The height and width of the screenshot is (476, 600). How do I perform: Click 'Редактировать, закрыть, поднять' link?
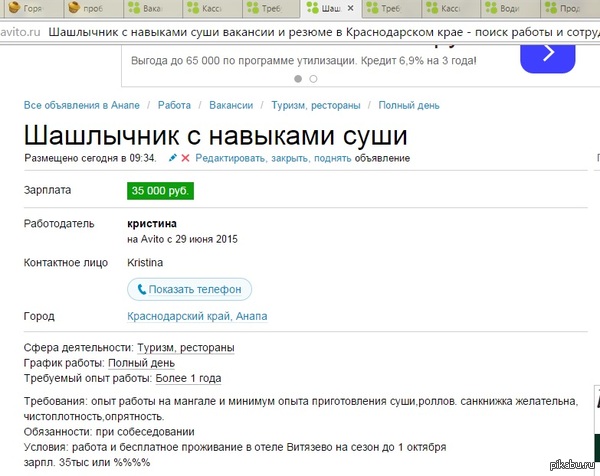tap(273, 158)
